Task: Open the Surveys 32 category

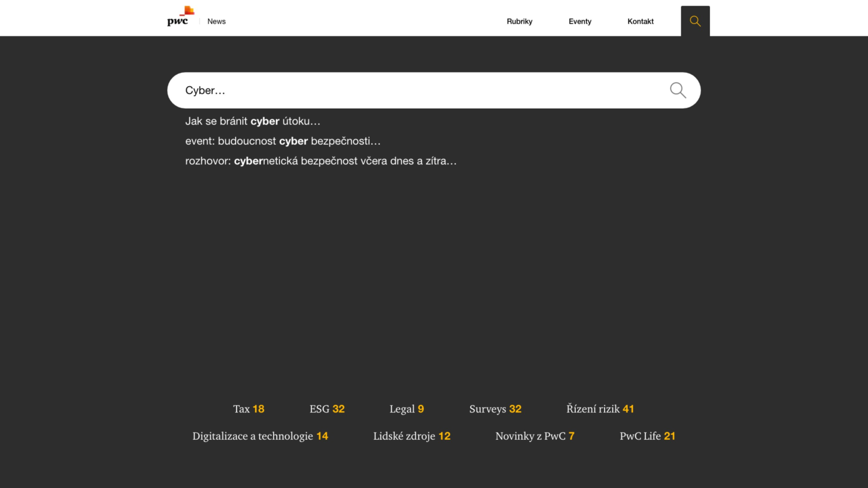Action: point(495,409)
